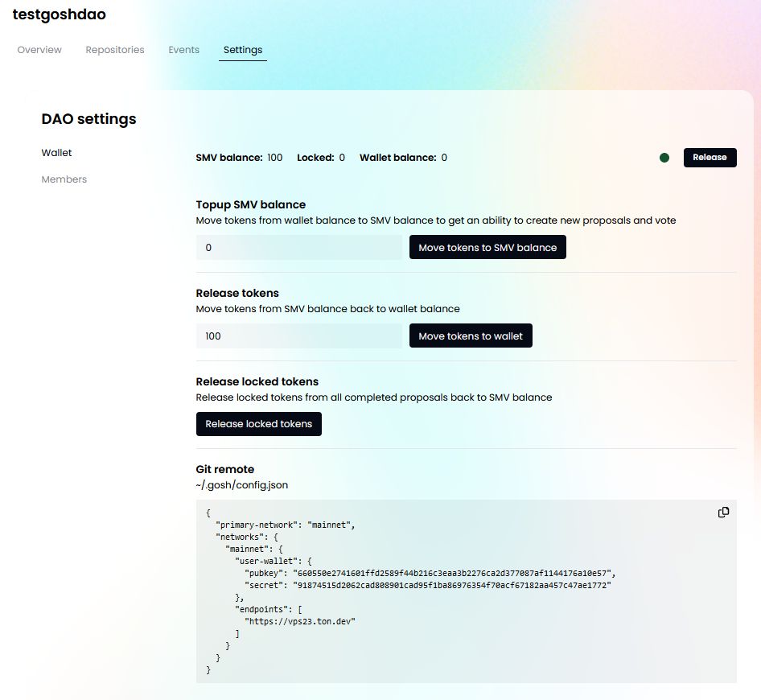Click the vps23.ton.dev endpoint URL text
This screenshot has width=761, height=700.
click(x=300, y=621)
